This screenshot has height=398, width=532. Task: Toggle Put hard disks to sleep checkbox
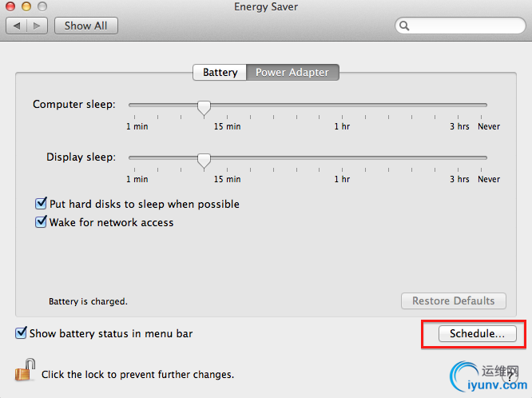41,204
